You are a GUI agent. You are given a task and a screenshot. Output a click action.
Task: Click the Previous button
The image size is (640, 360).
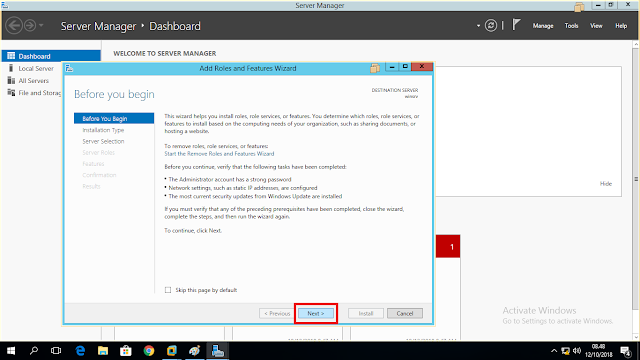(x=277, y=313)
